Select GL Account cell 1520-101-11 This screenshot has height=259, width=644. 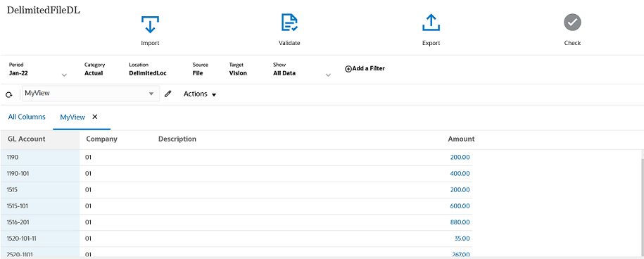click(40, 239)
